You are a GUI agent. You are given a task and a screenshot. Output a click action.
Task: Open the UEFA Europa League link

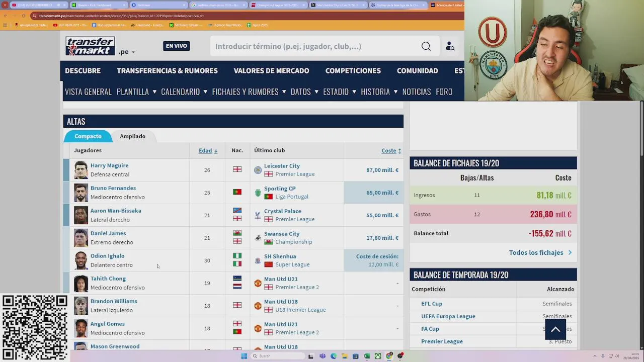coord(448,316)
